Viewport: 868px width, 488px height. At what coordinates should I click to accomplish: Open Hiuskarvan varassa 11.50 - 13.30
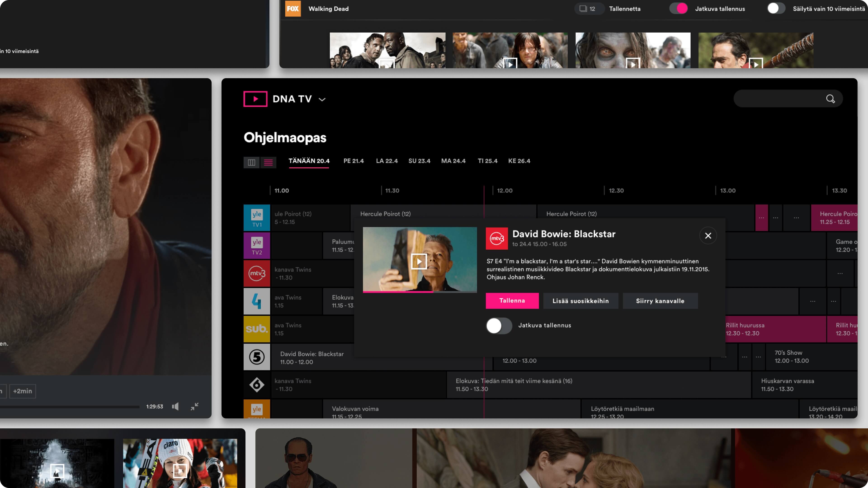coord(805,385)
